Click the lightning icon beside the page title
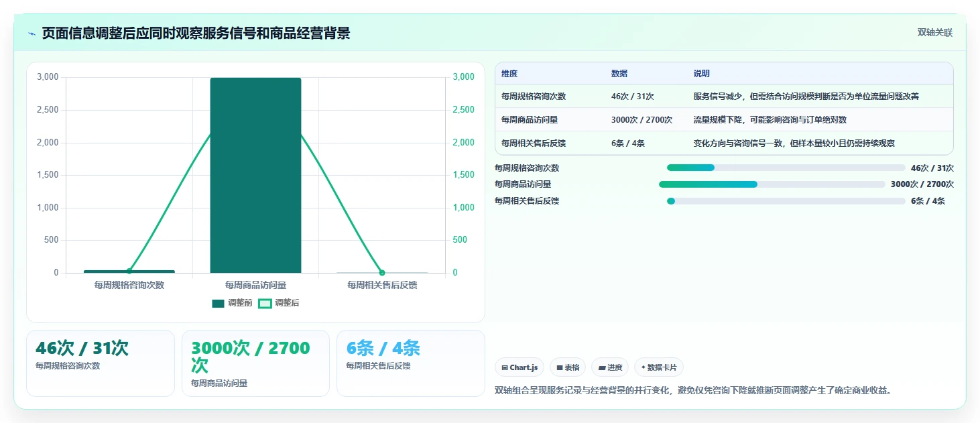 tap(32, 34)
